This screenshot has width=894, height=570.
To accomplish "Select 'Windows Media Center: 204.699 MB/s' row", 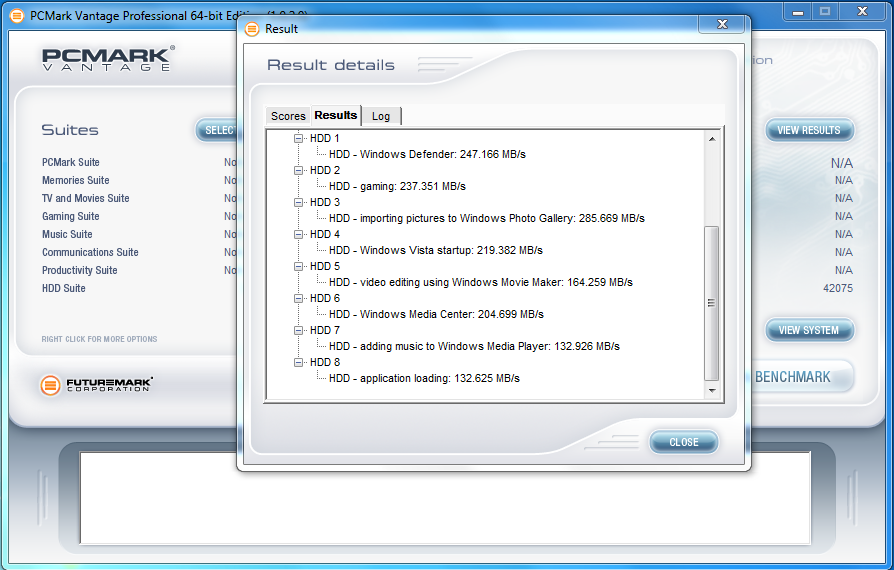I will (x=436, y=314).
